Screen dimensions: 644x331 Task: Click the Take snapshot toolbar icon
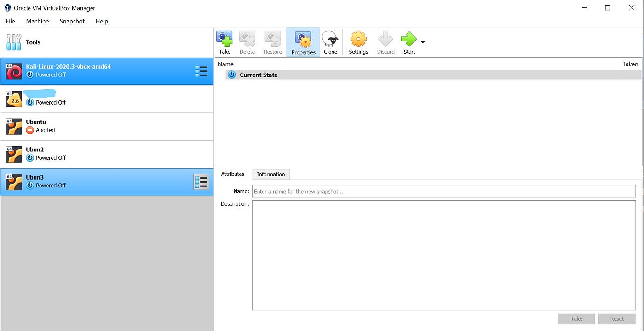pos(224,39)
